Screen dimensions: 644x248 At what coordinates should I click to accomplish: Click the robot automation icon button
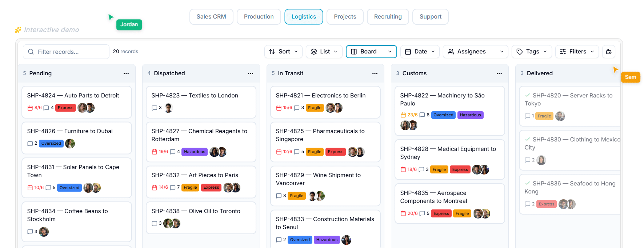[x=609, y=52]
